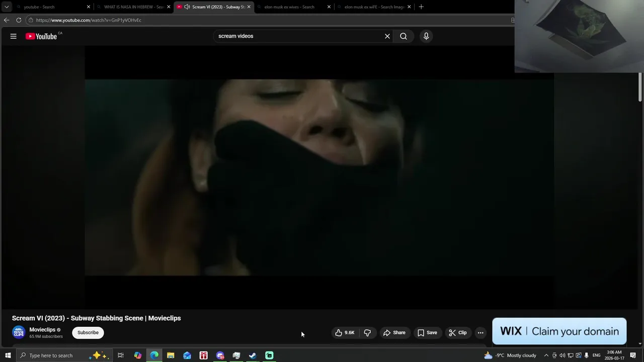Clear the search text with the X
The width and height of the screenshot is (644, 362).
tap(387, 36)
